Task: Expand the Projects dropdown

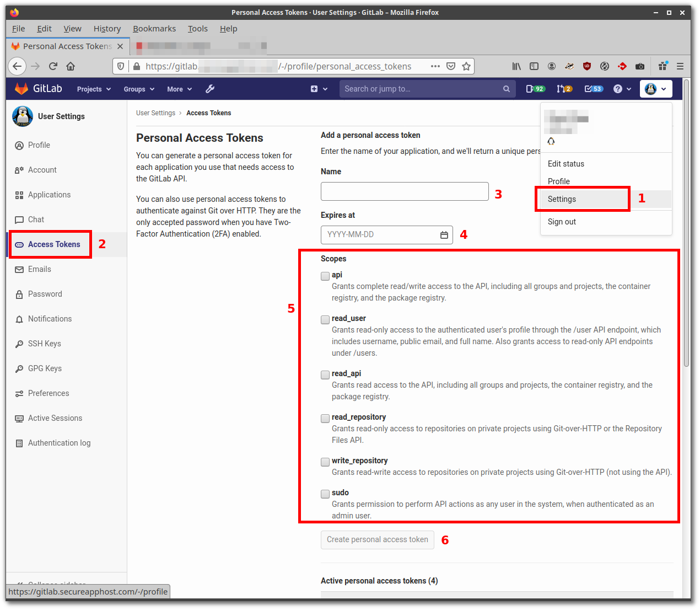Action: pyautogui.click(x=93, y=89)
